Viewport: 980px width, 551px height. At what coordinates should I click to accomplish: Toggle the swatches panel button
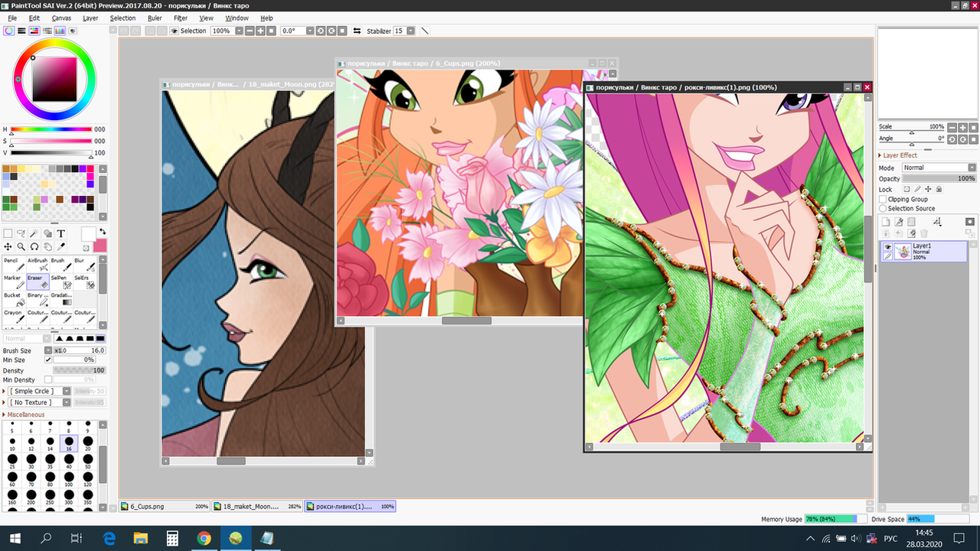pyautogui.click(x=60, y=31)
